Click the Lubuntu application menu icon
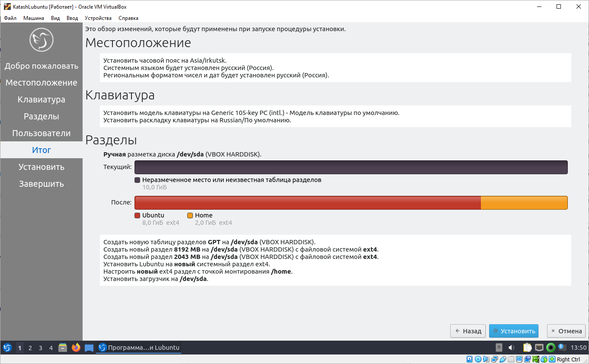Image resolution: width=589 pixels, height=364 pixels. click(7, 348)
